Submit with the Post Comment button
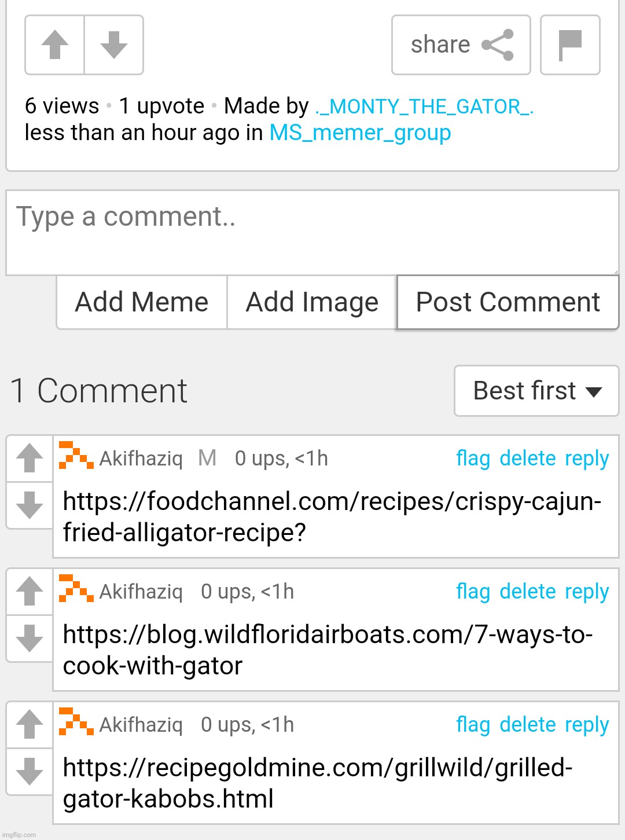Viewport: 625px width, 840px height. [x=508, y=302]
